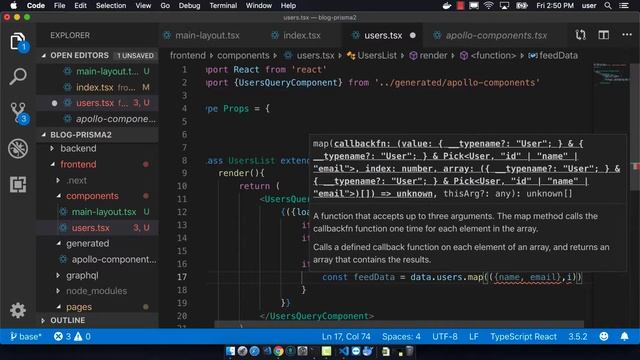Click the git branch 'base*' in status bar
The width and height of the screenshot is (640, 360).
coord(26,337)
